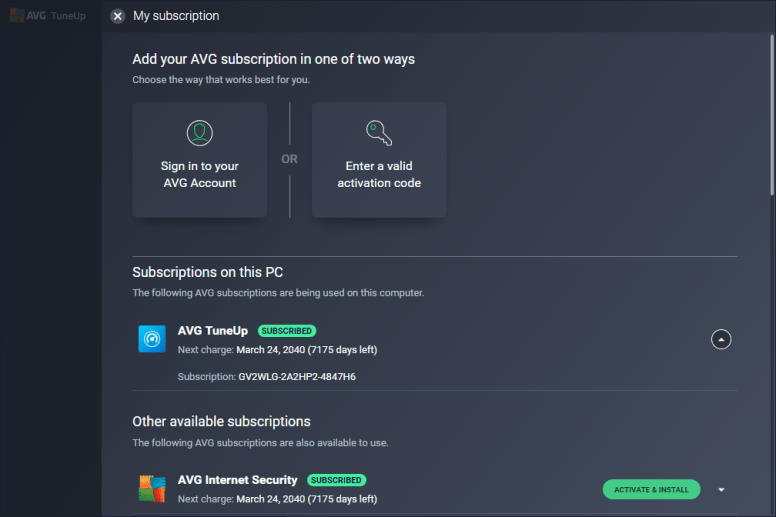Select 'Sign in to your AVG Account' label
Viewport: 776px width, 517px height.
click(x=200, y=175)
